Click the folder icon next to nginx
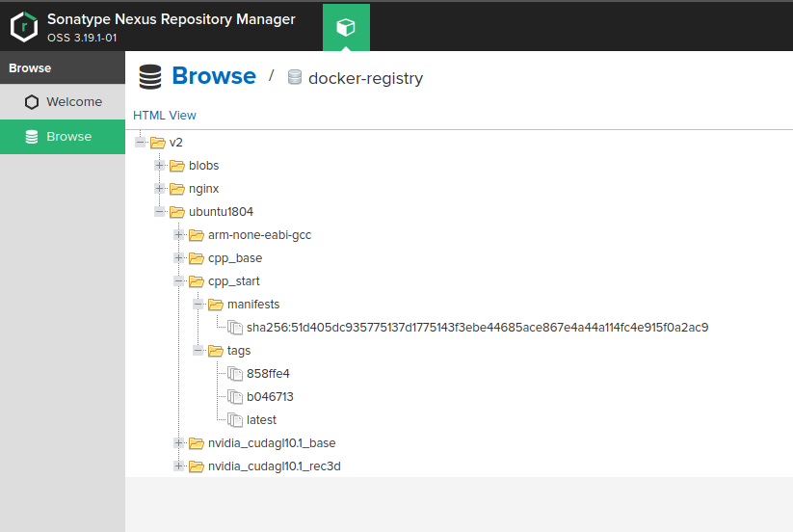Viewport: 793px width, 532px height. (x=177, y=189)
